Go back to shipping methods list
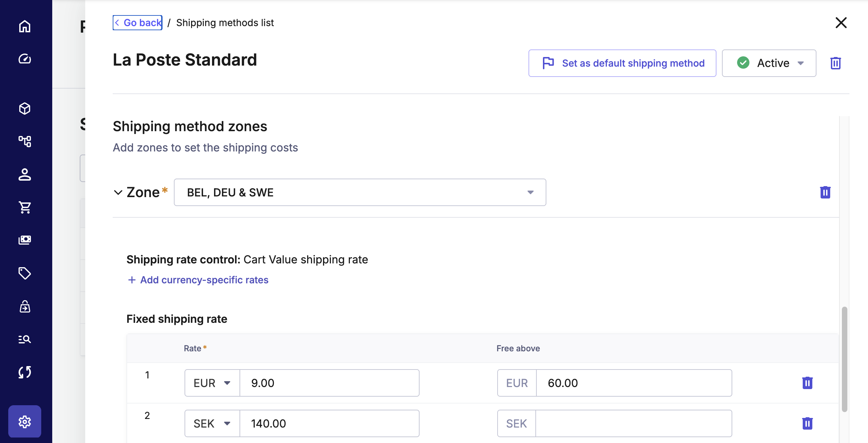 click(138, 23)
